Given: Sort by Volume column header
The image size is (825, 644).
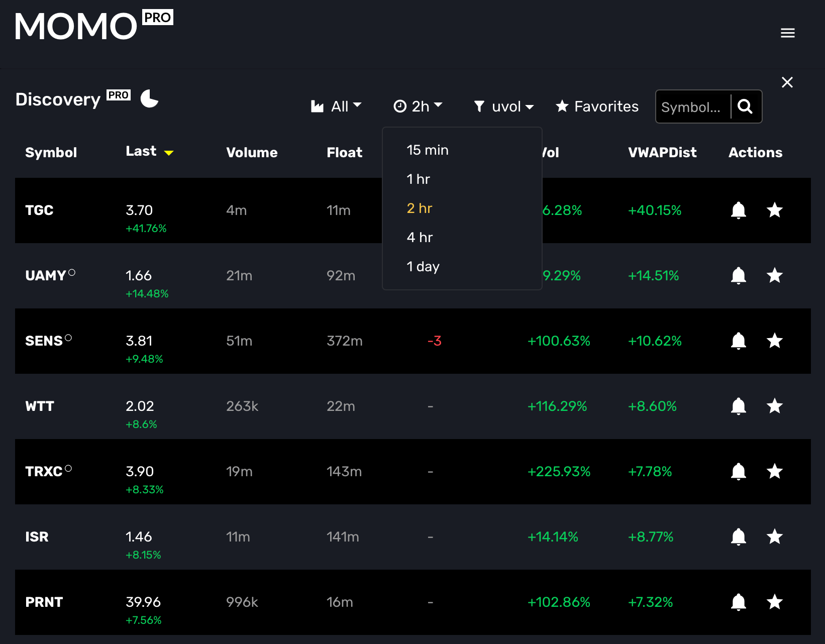Looking at the screenshot, I should click(x=252, y=152).
